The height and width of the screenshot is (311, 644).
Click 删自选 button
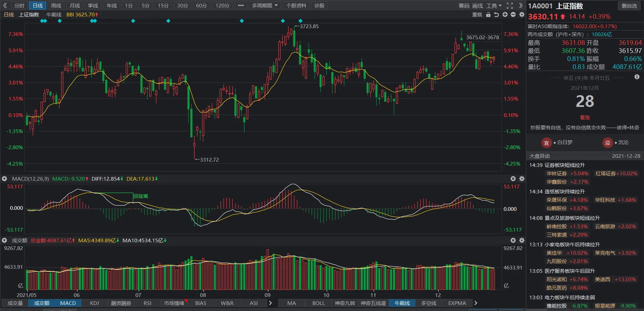(629, 6)
